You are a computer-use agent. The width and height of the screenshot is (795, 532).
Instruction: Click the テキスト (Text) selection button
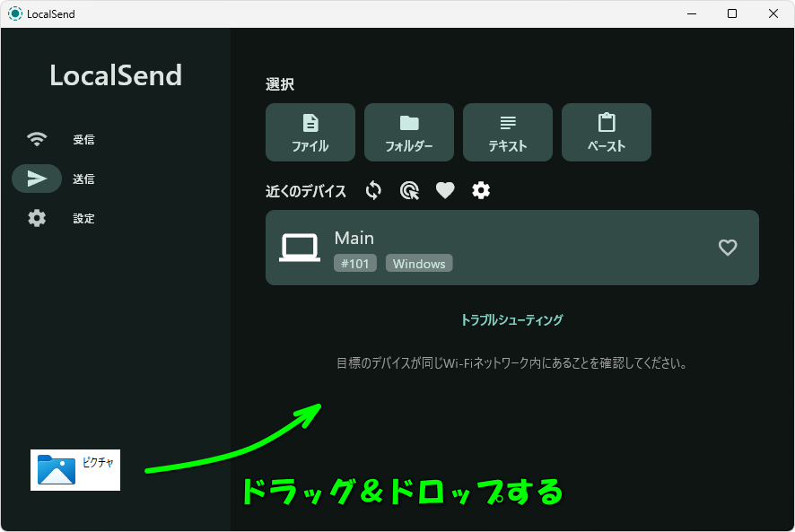click(x=508, y=133)
